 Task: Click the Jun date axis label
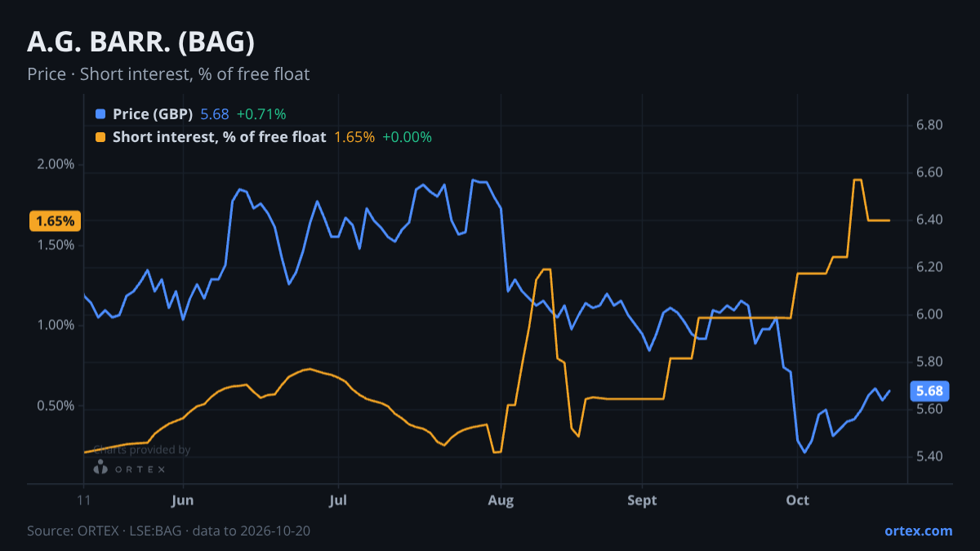click(x=184, y=500)
